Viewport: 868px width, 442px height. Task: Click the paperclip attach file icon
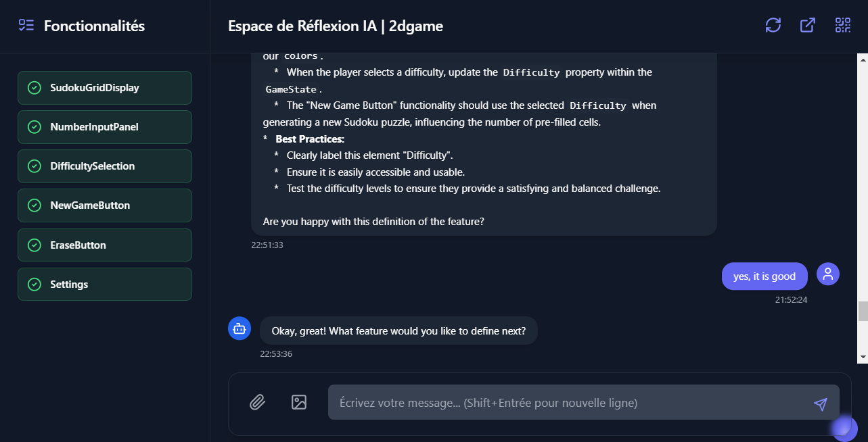click(257, 402)
